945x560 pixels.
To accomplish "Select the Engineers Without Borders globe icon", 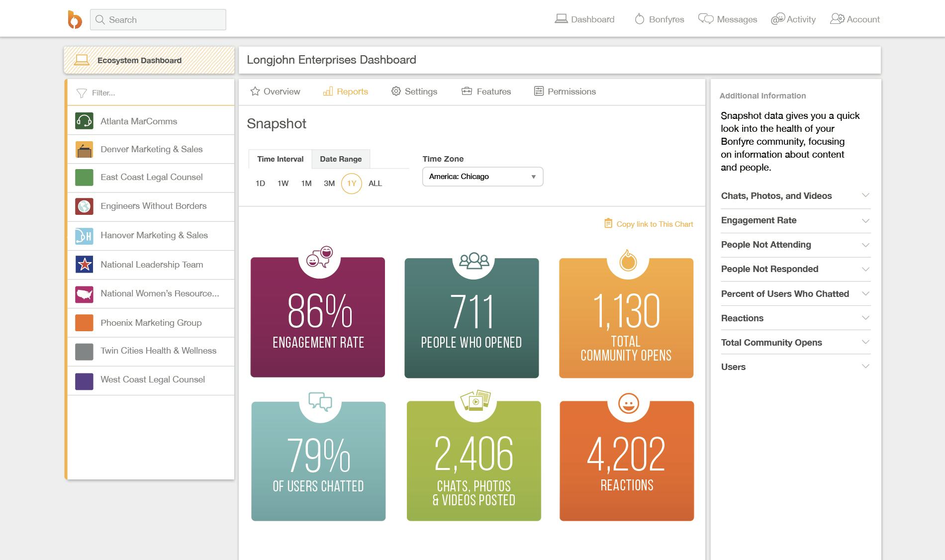I will coord(84,206).
